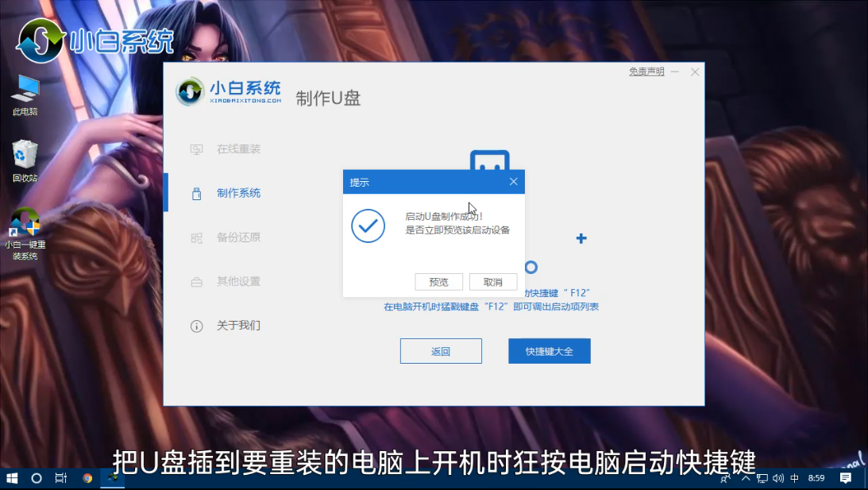Open the 8:59 taskbar clock
Screen dimensions: 868x490
pos(816,478)
